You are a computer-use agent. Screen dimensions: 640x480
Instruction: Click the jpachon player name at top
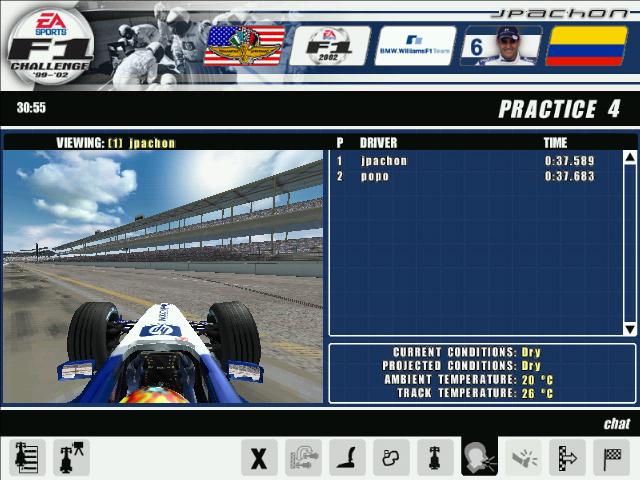(x=560, y=14)
